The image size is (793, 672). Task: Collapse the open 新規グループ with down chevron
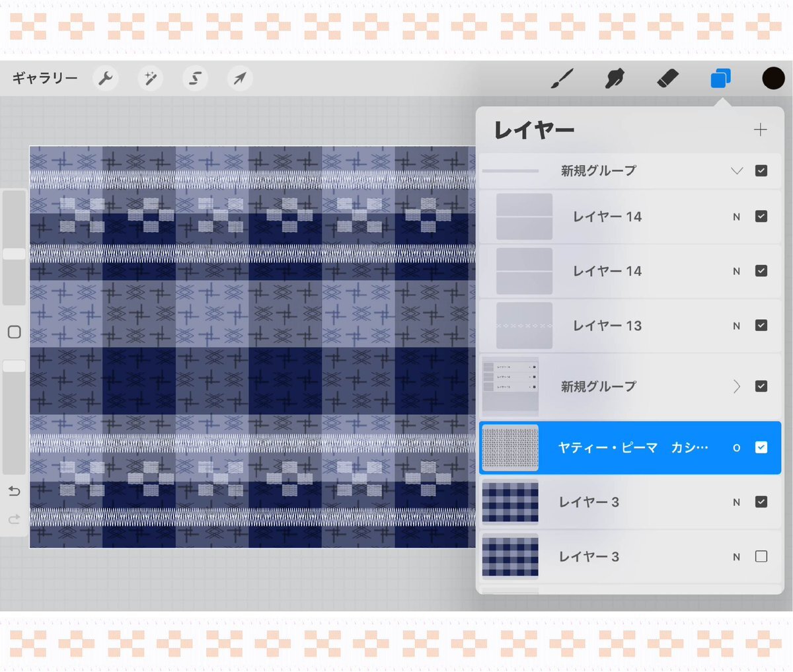tap(737, 171)
